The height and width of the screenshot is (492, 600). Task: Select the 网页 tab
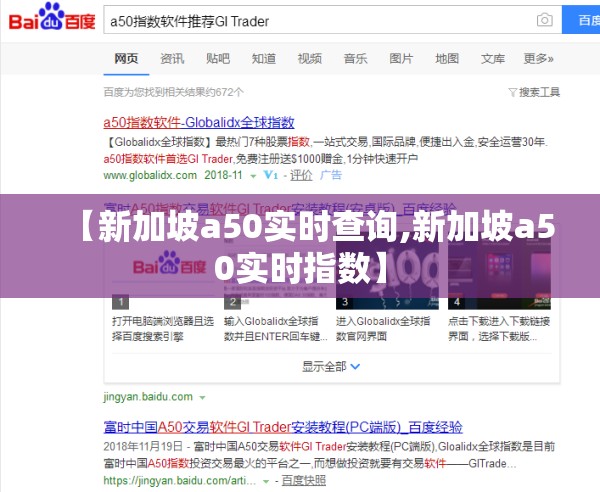tap(126, 59)
